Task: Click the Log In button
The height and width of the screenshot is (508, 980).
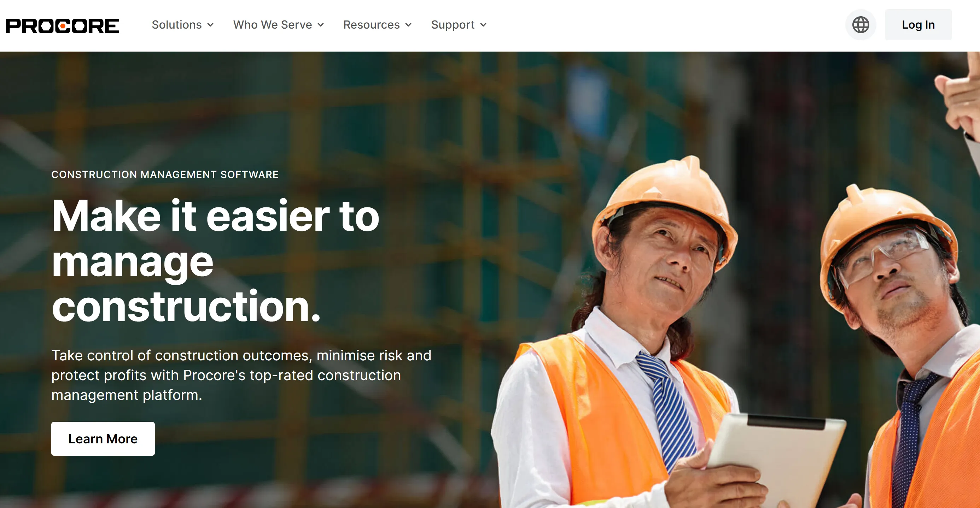Action: [x=918, y=25]
